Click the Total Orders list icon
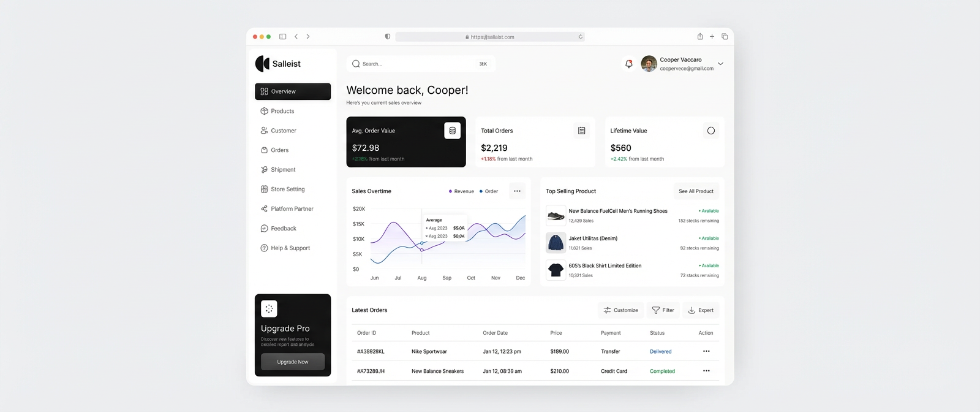This screenshot has width=980, height=412. pos(581,131)
